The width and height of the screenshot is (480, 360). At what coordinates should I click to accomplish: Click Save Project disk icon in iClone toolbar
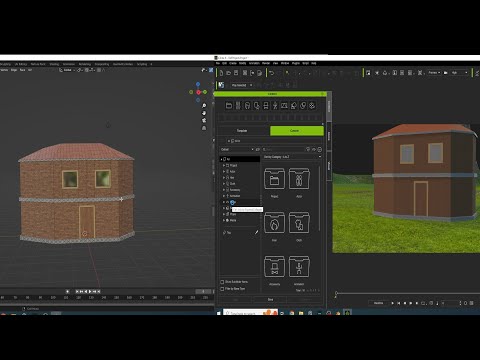pyautogui.click(x=236, y=73)
